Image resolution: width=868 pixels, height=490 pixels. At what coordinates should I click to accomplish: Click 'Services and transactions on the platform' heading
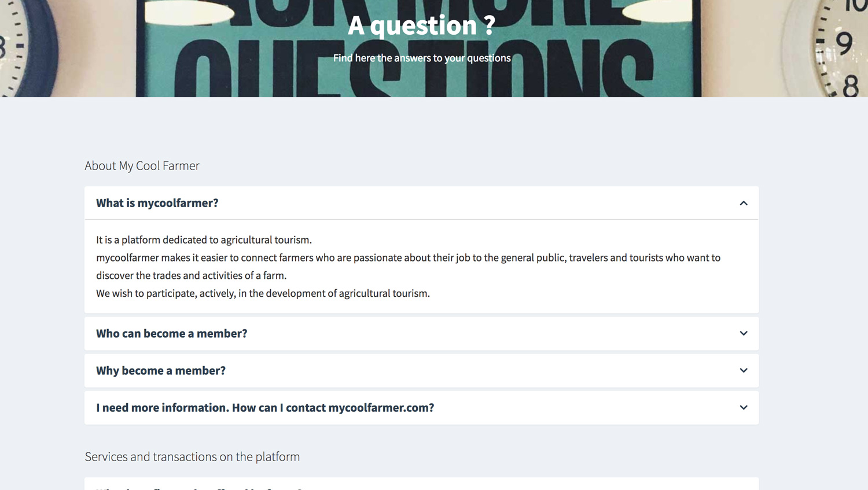point(192,456)
